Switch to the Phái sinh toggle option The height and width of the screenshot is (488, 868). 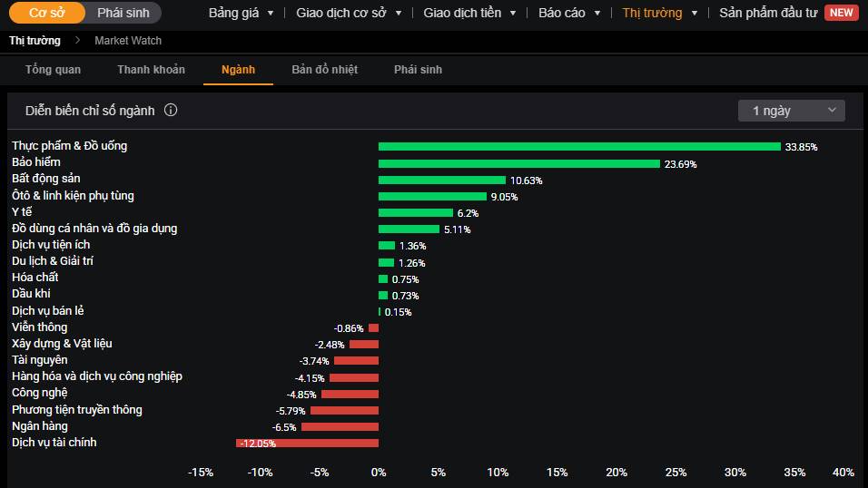123,13
